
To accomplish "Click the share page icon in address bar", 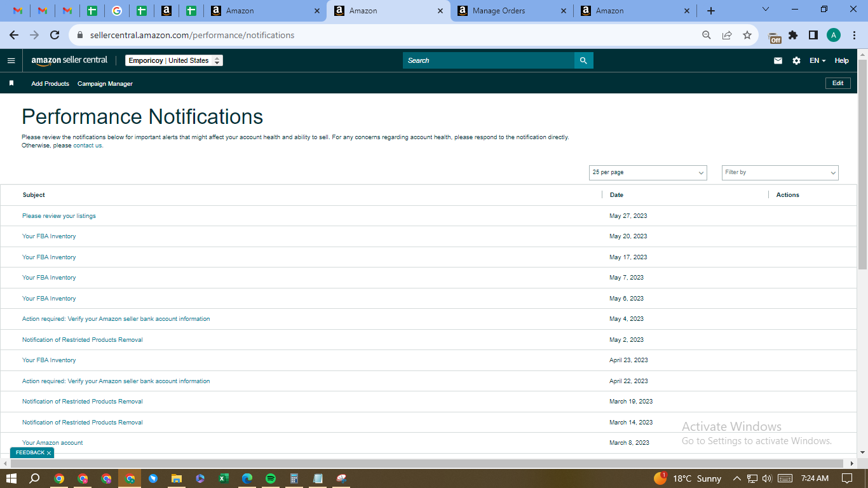I will (x=727, y=35).
